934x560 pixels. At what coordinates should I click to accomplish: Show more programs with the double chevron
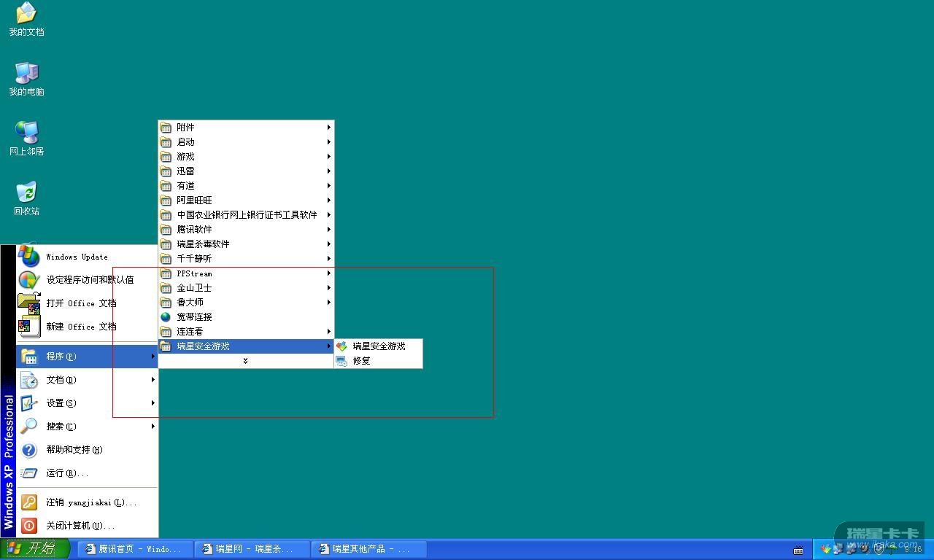click(246, 361)
